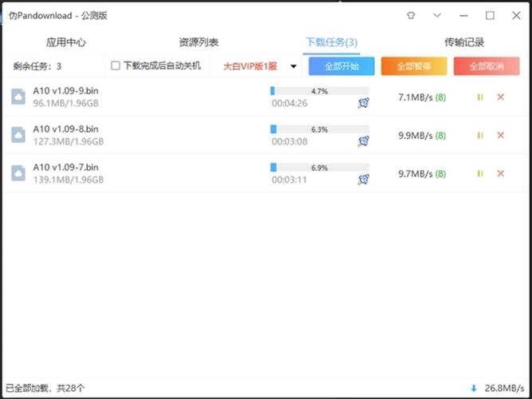Click the 全部取消 button

coord(487,66)
